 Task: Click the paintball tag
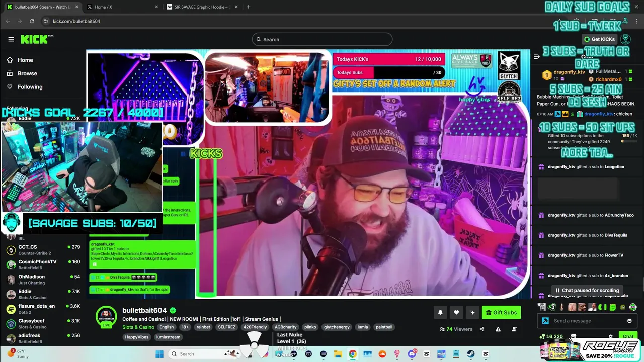click(x=384, y=327)
